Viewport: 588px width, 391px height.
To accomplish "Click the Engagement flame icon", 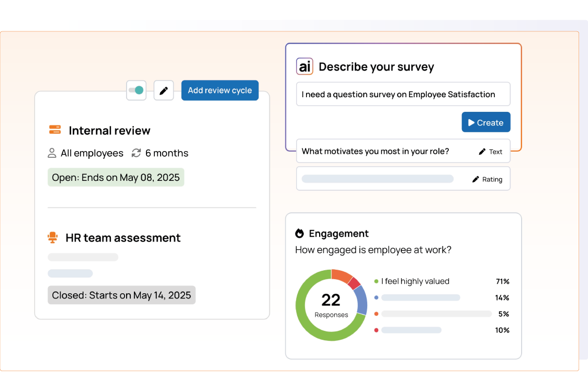I will (x=299, y=234).
